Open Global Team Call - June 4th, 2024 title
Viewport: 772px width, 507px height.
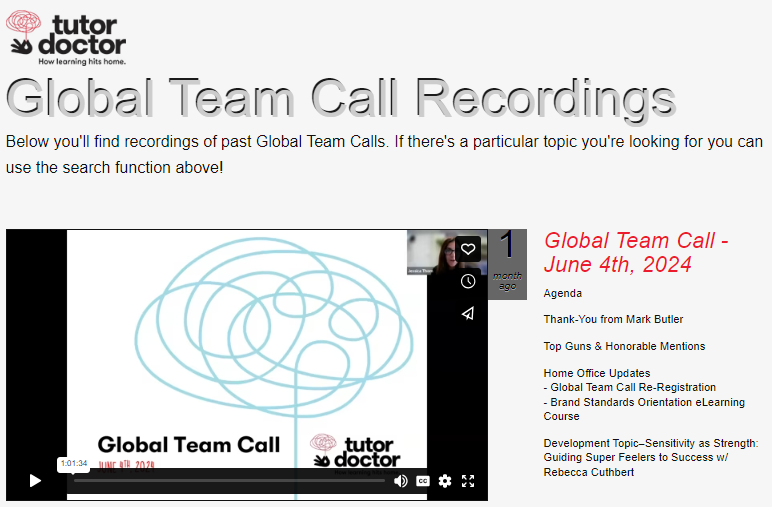(x=635, y=253)
